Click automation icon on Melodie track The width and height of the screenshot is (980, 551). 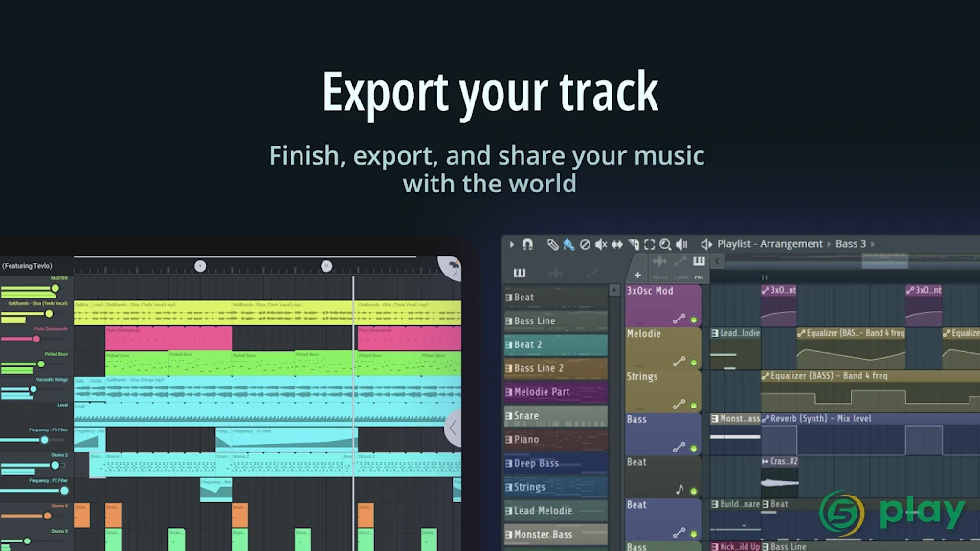[x=679, y=362]
